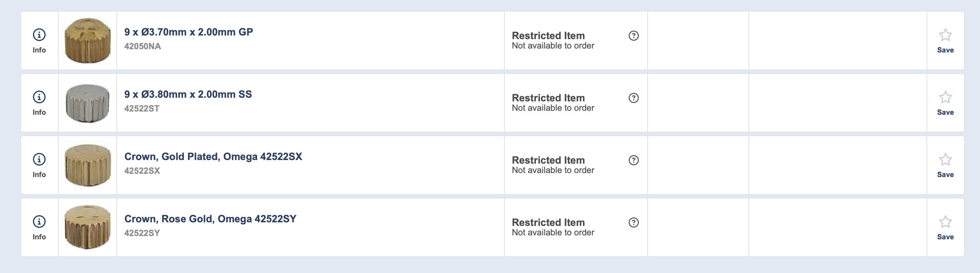View steel crown thumbnail for 42522ST
This screenshot has width=980, height=273.
(x=88, y=103)
